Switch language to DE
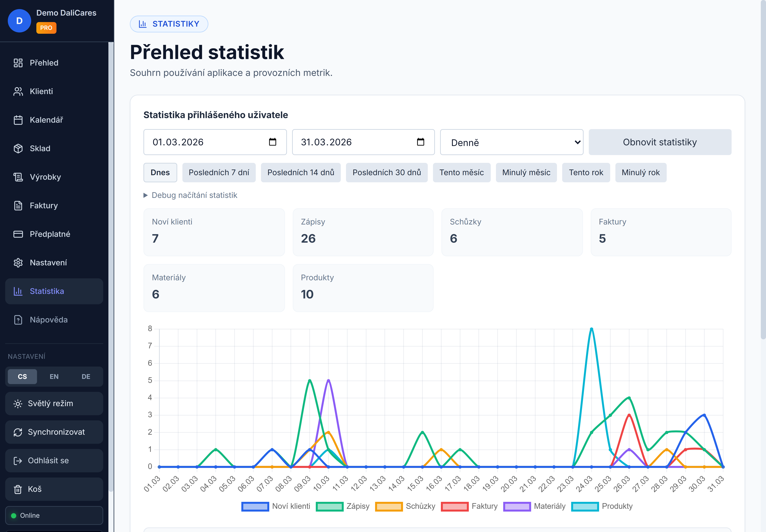The height and width of the screenshot is (532, 766). pos(86,376)
